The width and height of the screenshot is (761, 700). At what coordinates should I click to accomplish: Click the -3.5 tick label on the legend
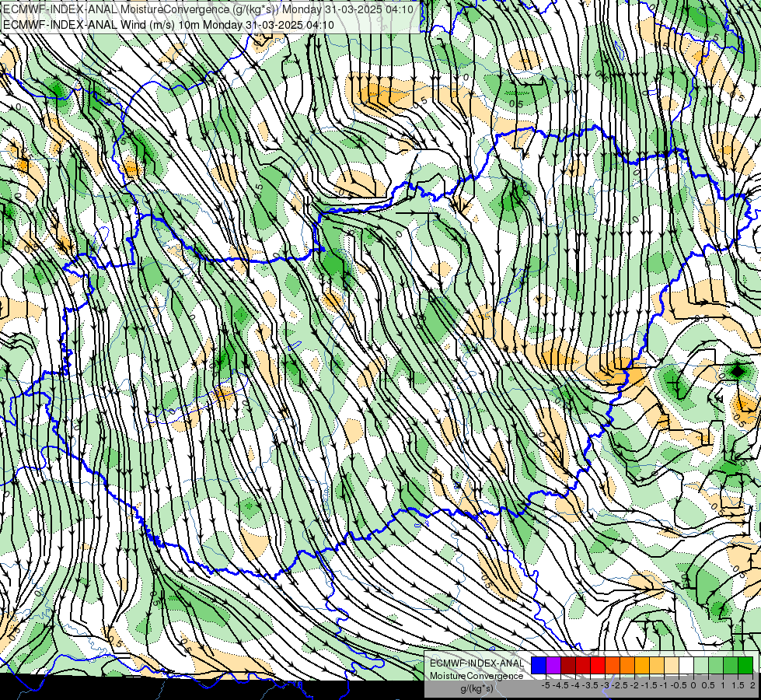(590, 685)
